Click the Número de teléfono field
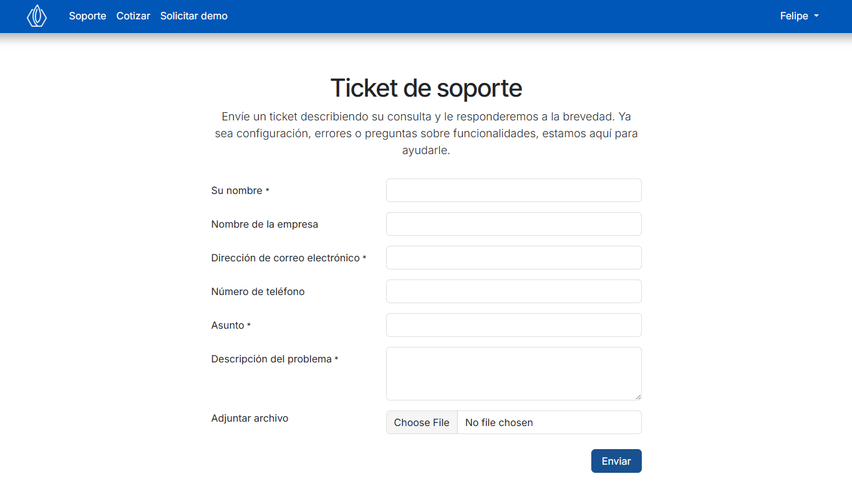The image size is (852, 504). 513,291
